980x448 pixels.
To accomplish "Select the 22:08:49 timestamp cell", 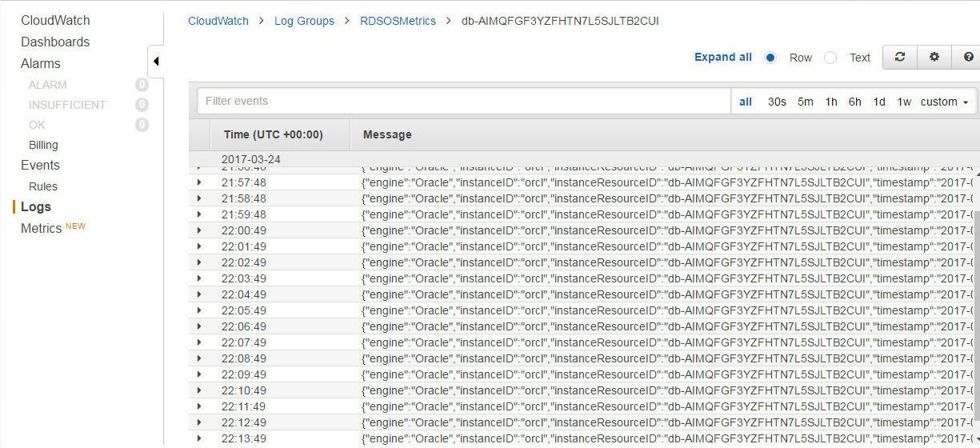I will pyautogui.click(x=244, y=358).
